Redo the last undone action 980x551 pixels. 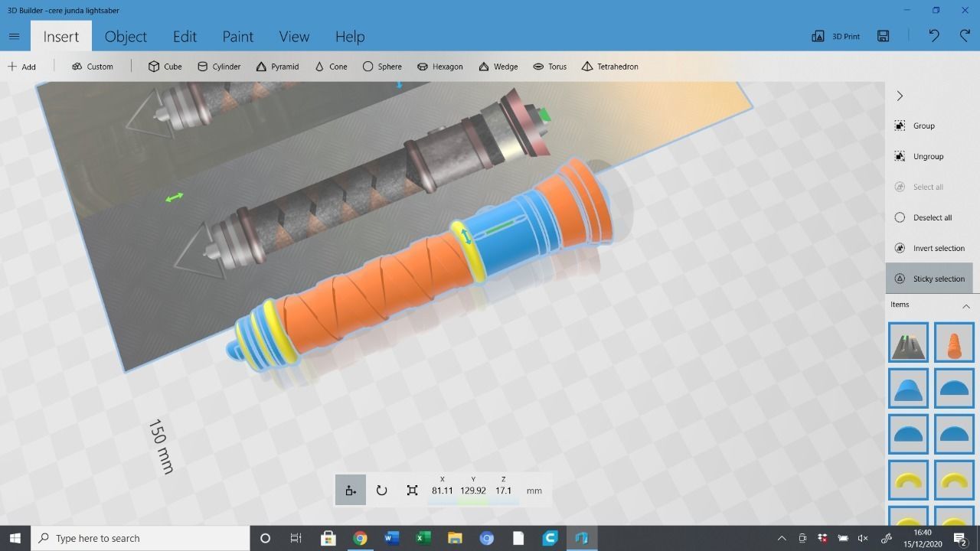965,36
